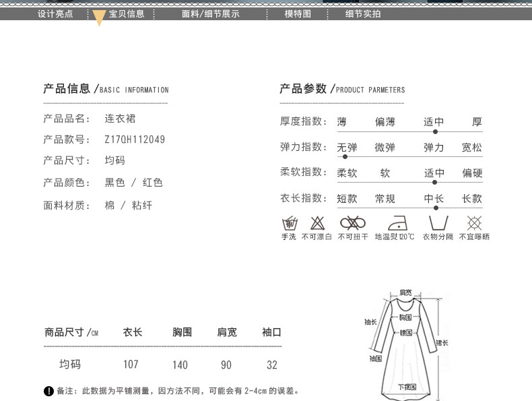Click the exclamation warning icon beside 备注
Viewport: 532px width, 401px height.
[x=48, y=391]
